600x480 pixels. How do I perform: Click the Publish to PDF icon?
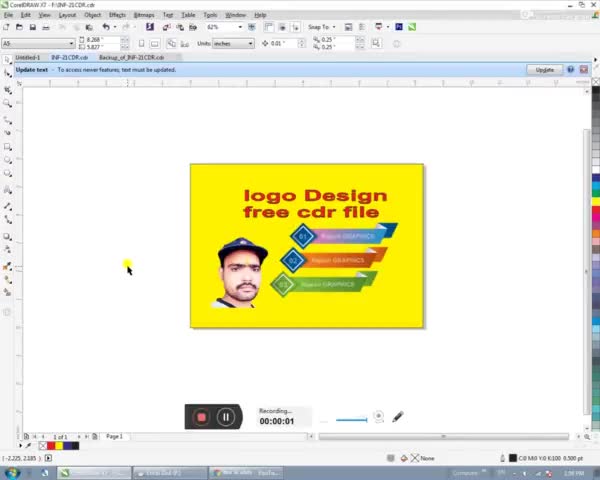(x=193, y=27)
